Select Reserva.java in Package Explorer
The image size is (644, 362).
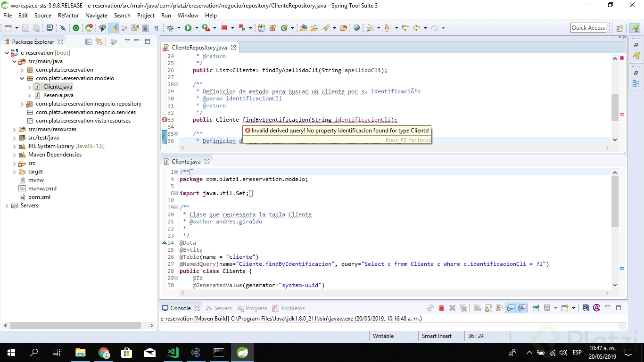tap(58, 95)
